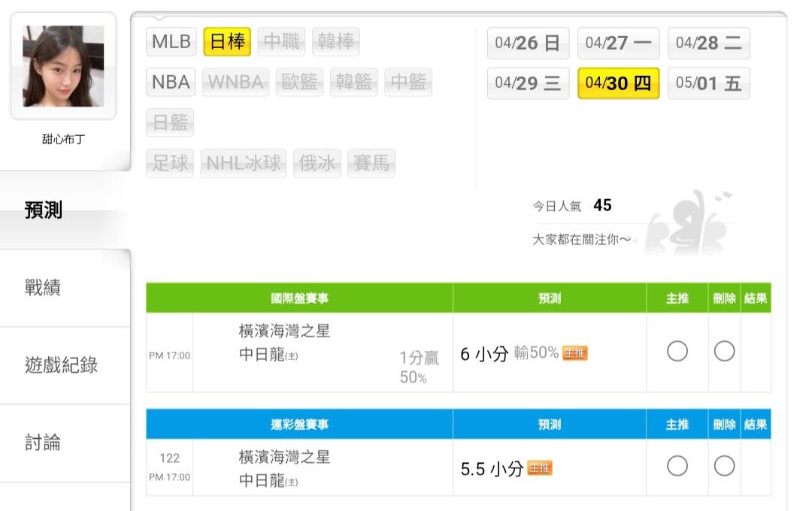Image resolution: width=812 pixels, height=511 pixels.
Task: Select 刪除 circle for 國際盤 prediction
Action: pyautogui.click(x=724, y=352)
